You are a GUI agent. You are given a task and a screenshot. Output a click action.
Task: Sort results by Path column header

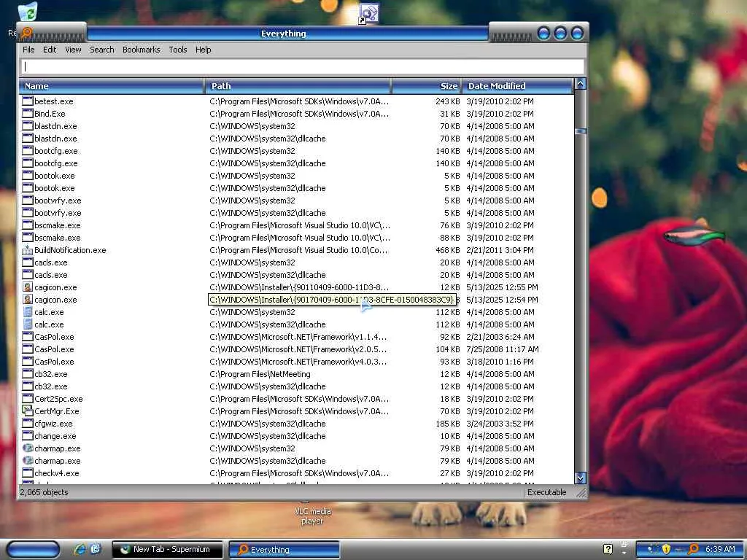pos(298,86)
